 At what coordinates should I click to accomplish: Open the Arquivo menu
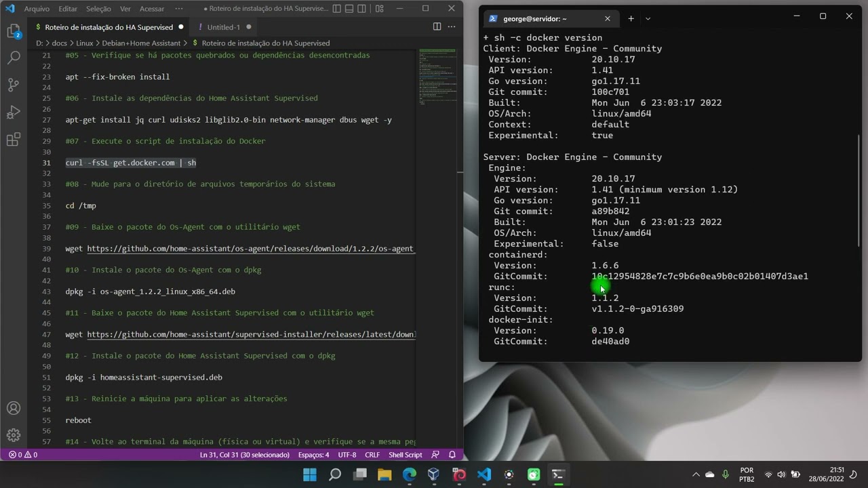37,9
